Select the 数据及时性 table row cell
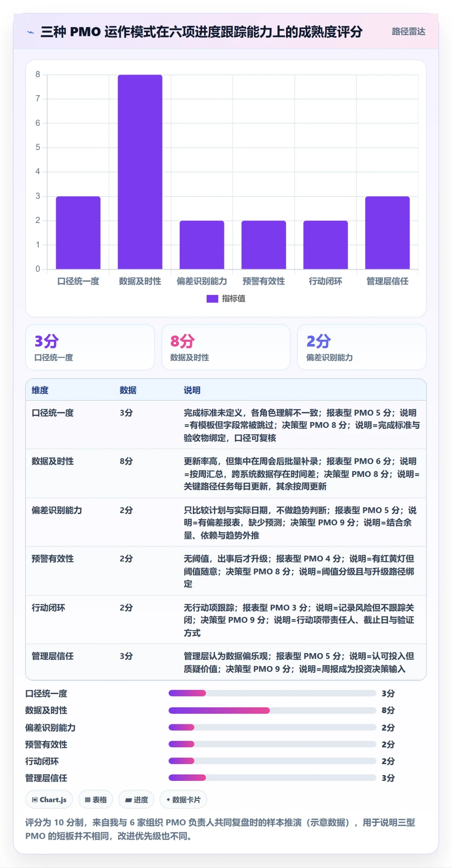 pyautogui.click(x=53, y=461)
